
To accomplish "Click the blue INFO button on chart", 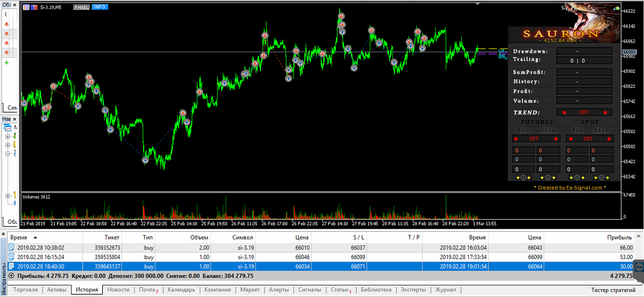I will click(x=99, y=8).
